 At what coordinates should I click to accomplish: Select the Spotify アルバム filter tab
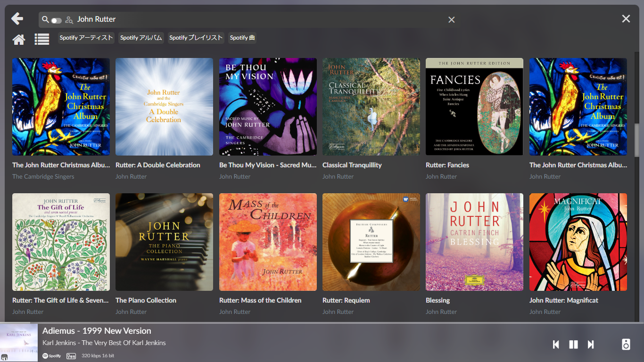[x=141, y=38]
